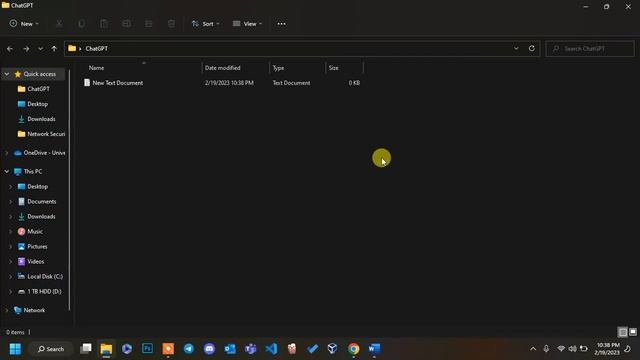Expand Downloads under This PC
The height and width of the screenshot is (360, 640).
click(11, 217)
